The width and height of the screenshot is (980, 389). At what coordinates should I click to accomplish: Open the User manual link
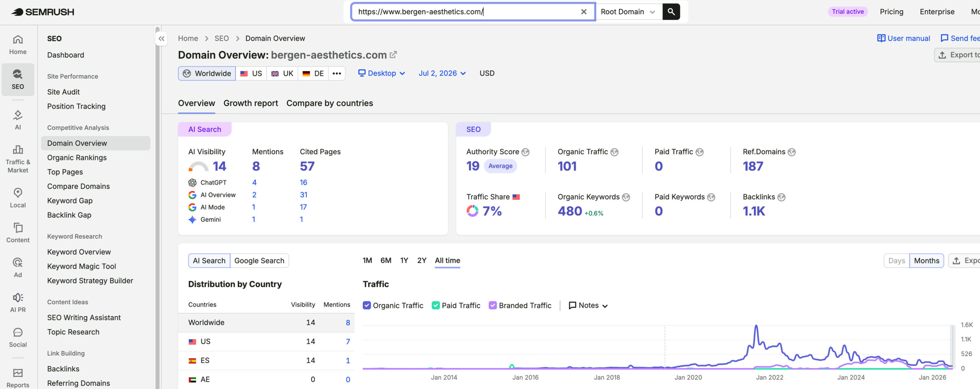903,38
